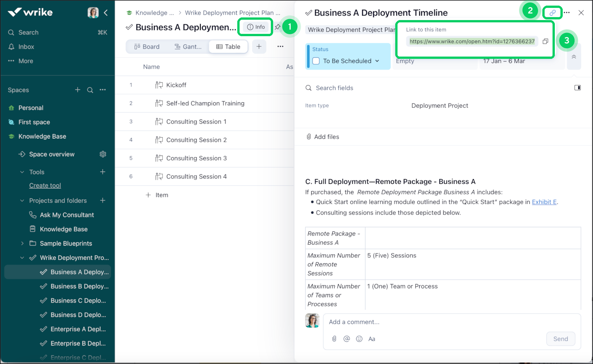Collapse the left sidebar with the chevron

106,12
